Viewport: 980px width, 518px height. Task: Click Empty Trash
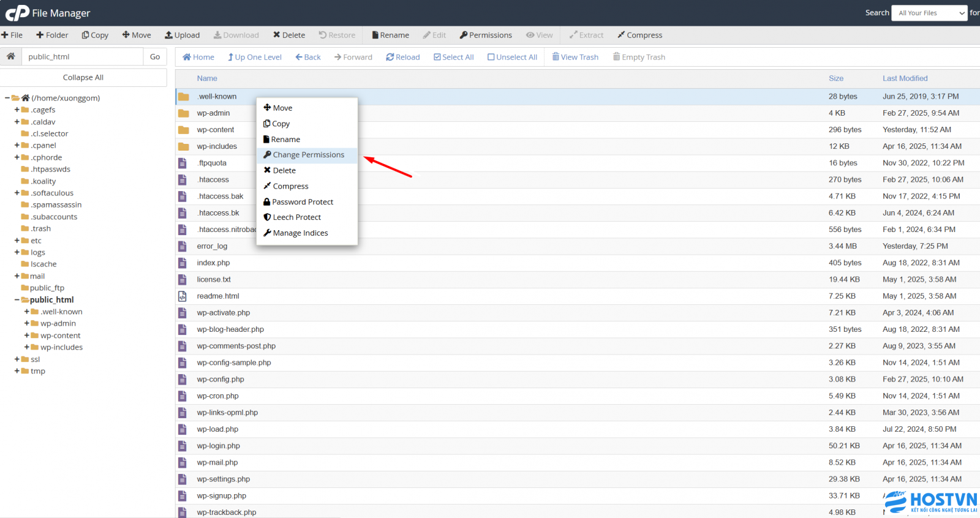click(639, 57)
